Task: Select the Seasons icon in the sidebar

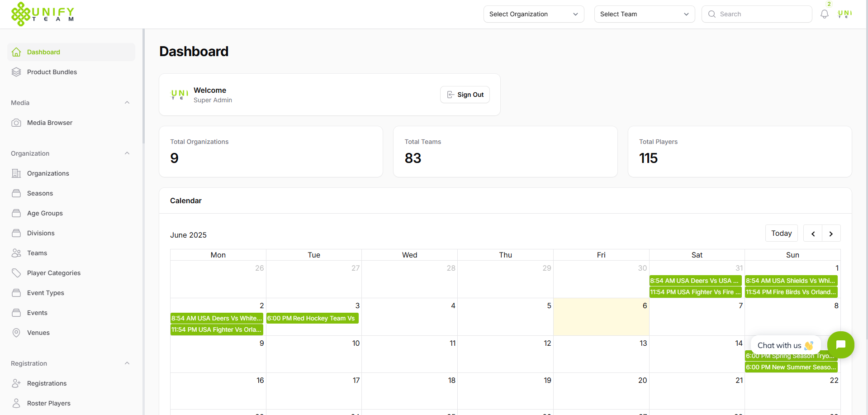Action: point(16,193)
